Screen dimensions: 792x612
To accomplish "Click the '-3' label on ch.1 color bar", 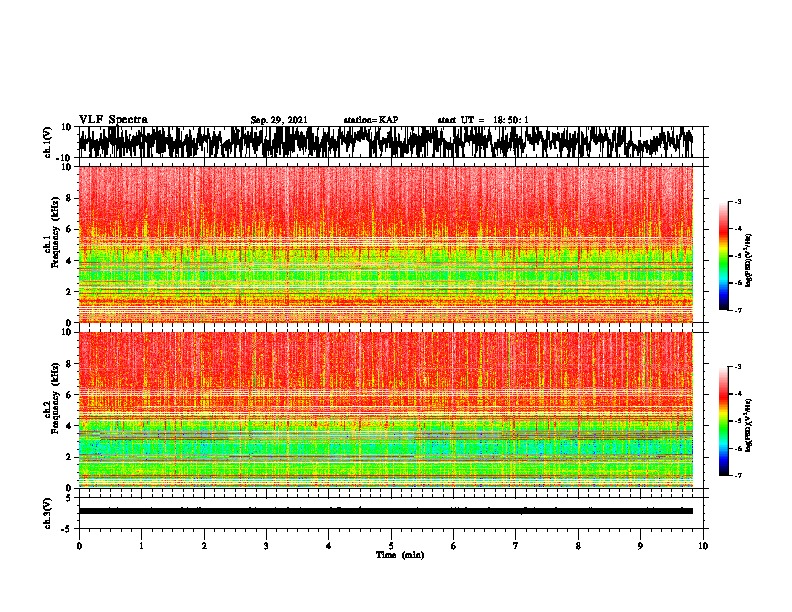I will pyautogui.click(x=737, y=201).
